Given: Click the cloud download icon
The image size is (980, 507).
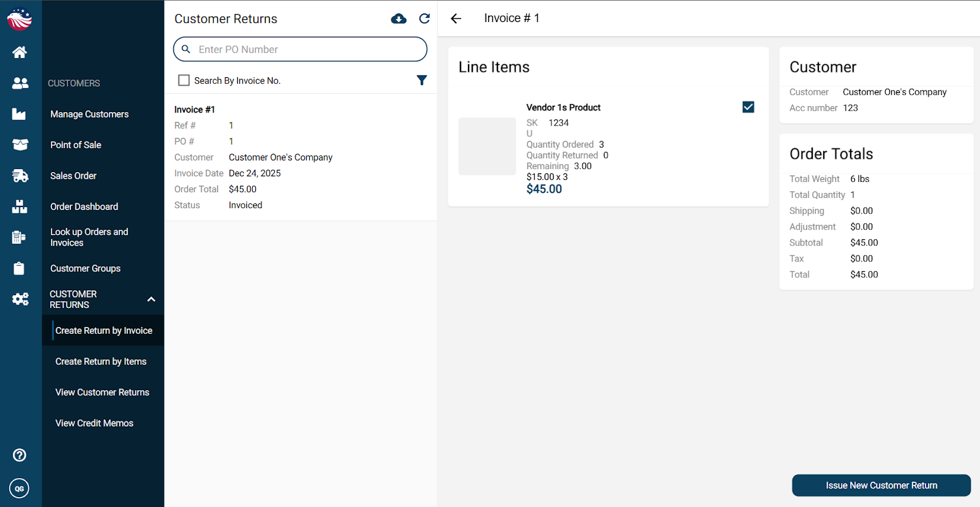Looking at the screenshot, I should pyautogui.click(x=399, y=19).
